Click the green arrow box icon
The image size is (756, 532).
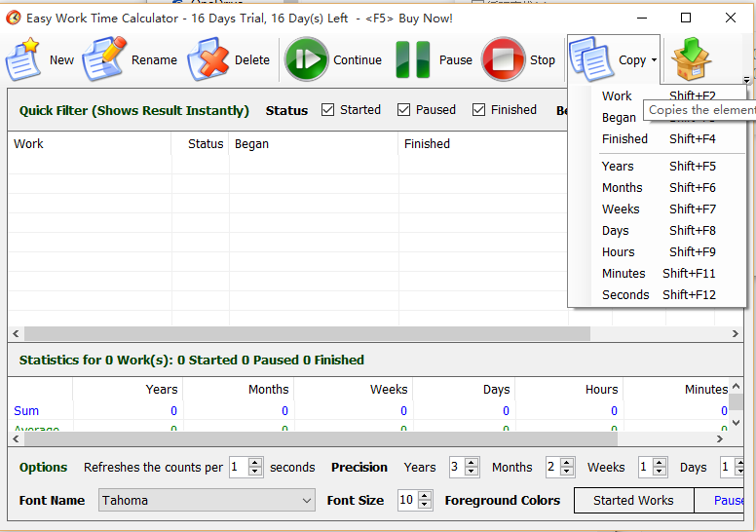click(x=692, y=59)
